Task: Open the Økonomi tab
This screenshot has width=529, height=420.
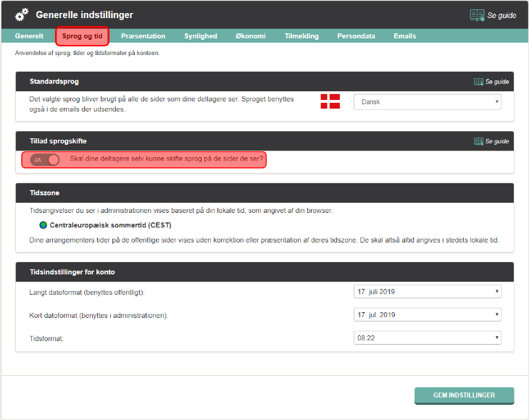Action: coord(250,36)
